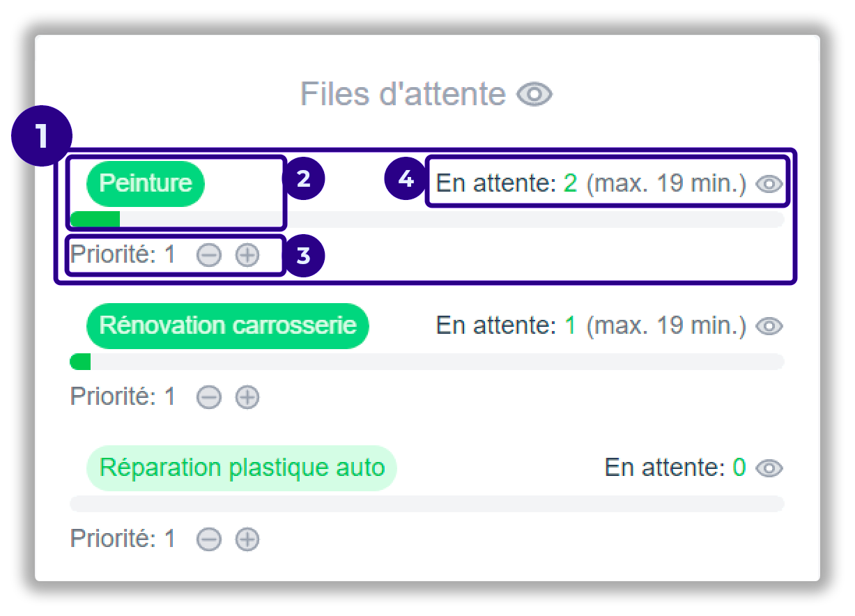Viewport: 855px width, 616px height.
Task: Click the Files d'attente heading
Action: (x=403, y=93)
